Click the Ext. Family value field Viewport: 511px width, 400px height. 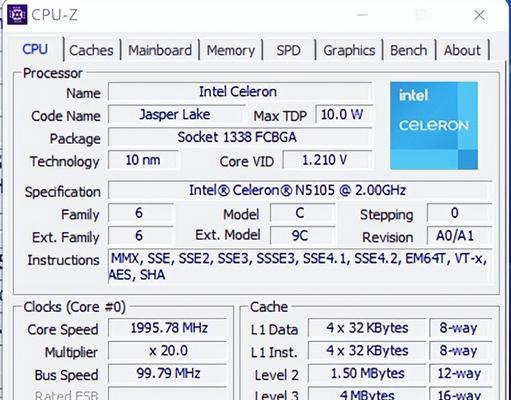tap(140, 236)
